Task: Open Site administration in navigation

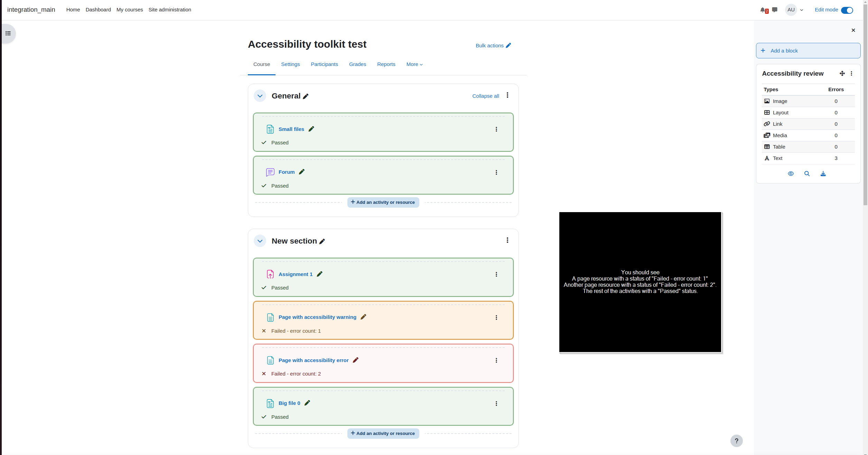Action: 170,10
